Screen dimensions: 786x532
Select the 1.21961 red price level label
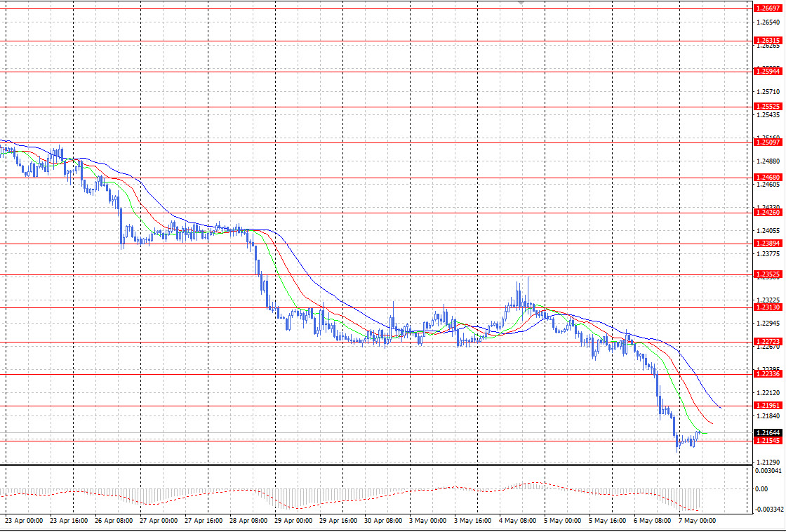768,406
